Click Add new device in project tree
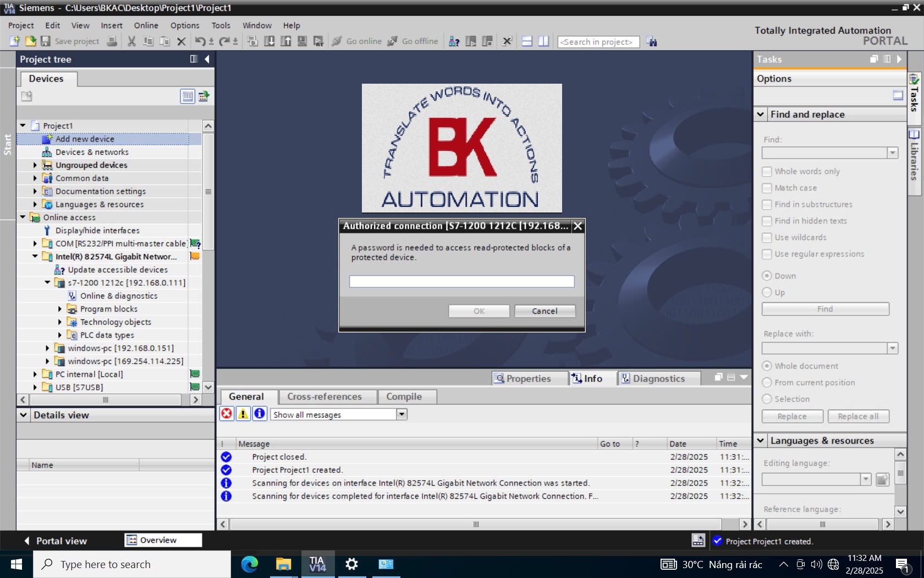 tap(85, 139)
